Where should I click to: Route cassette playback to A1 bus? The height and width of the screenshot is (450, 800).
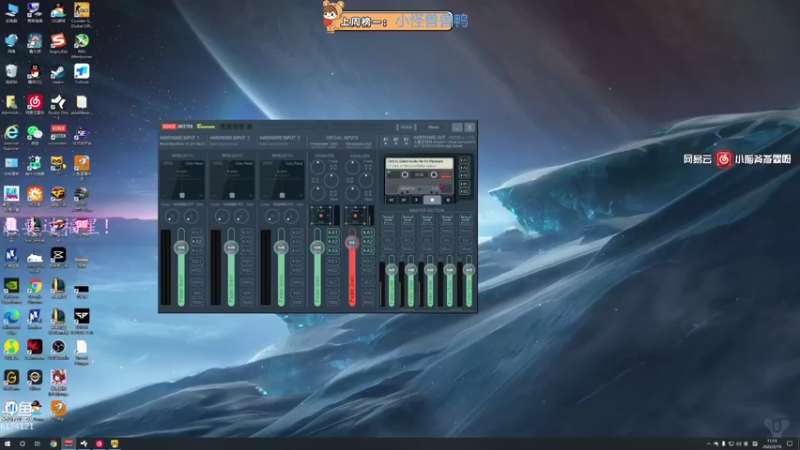464,160
